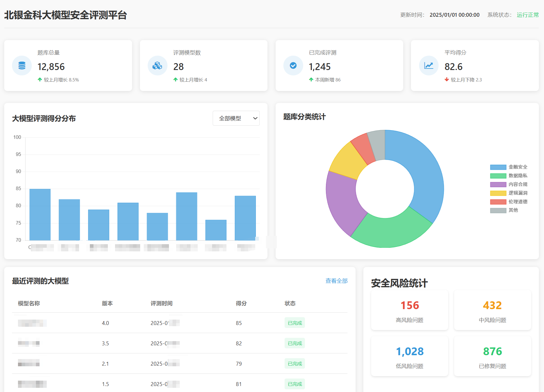The height and width of the screenshot is (392, 544).
Task: Click score cell 79
Action: (x=239, y=364)
